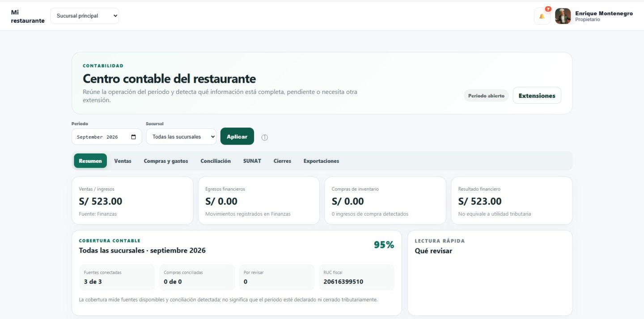Click the info icon beside Aplicar

tap(264, 137)
